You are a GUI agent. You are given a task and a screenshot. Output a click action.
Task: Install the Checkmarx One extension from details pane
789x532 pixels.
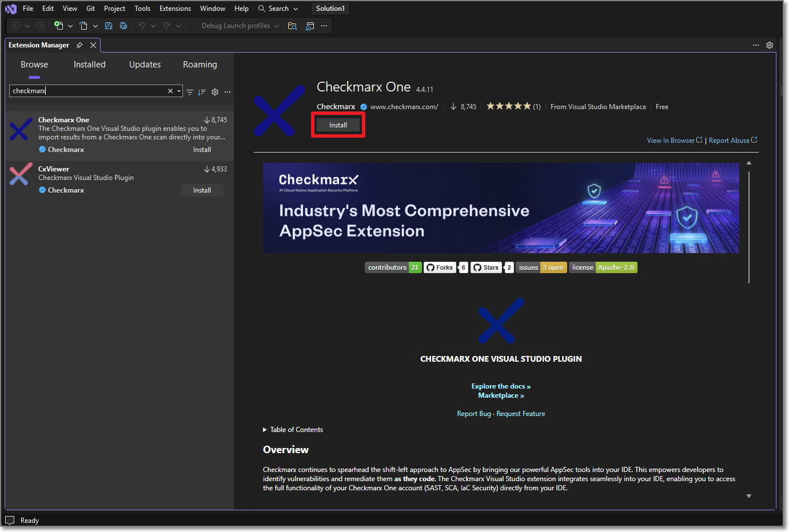pos(338,125)
